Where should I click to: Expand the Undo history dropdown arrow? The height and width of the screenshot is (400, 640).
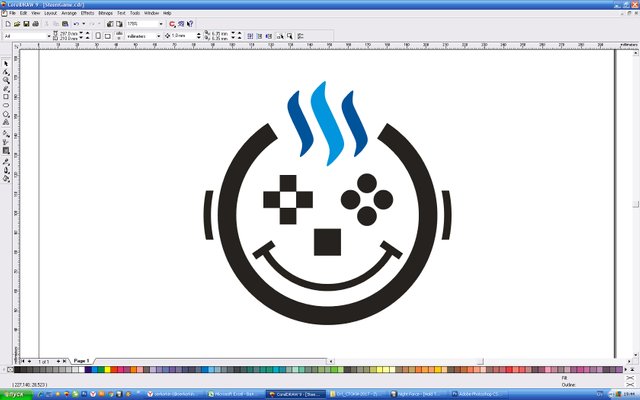coord(84,24)
